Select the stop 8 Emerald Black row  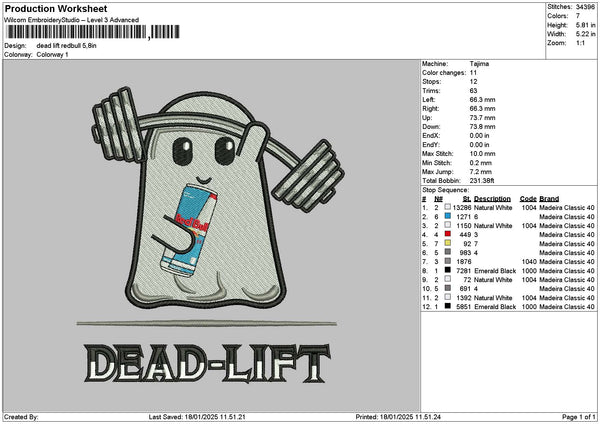508,271
